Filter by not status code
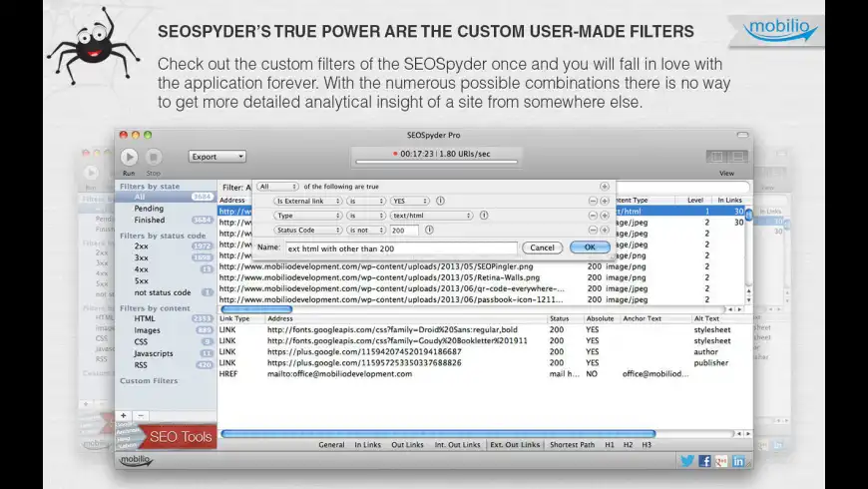The image size is (868, 489). point(165,292)
